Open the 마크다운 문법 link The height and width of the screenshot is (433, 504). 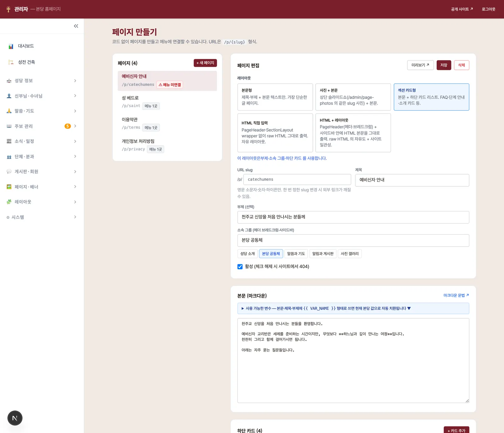456,295
